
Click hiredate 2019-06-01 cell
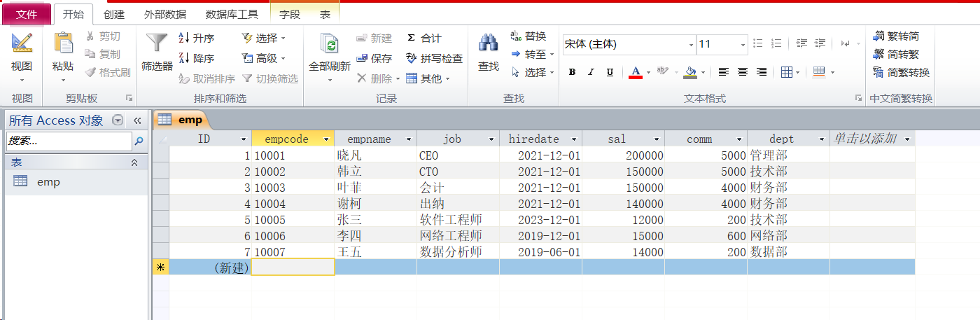point(540,251)
